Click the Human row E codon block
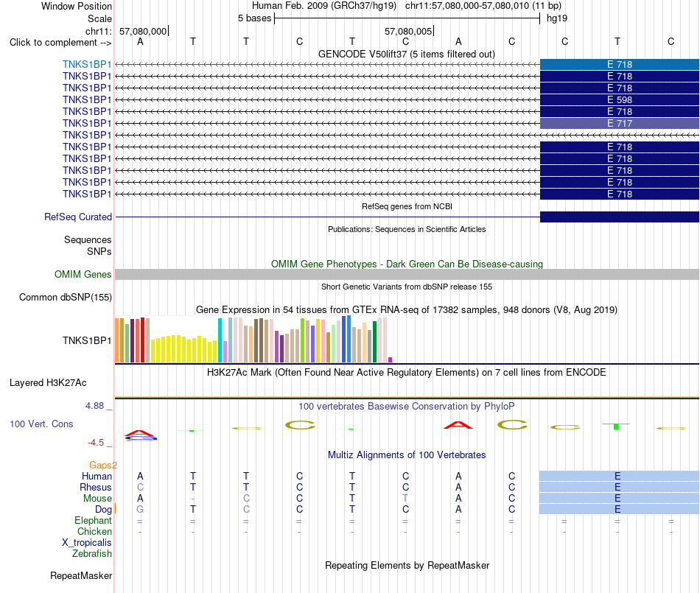The width and height of the screenshot is (700, 593). 619,476
